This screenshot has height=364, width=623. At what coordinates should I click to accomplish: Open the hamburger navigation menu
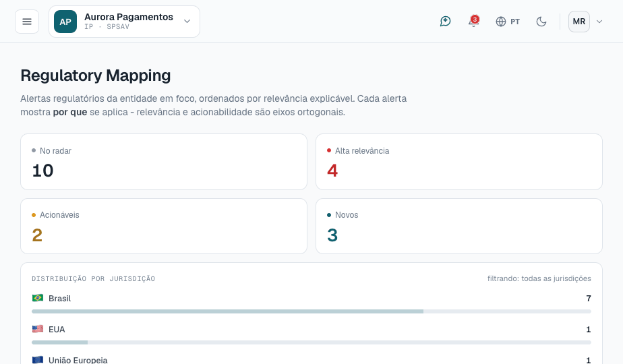click(x=27, y=22)
